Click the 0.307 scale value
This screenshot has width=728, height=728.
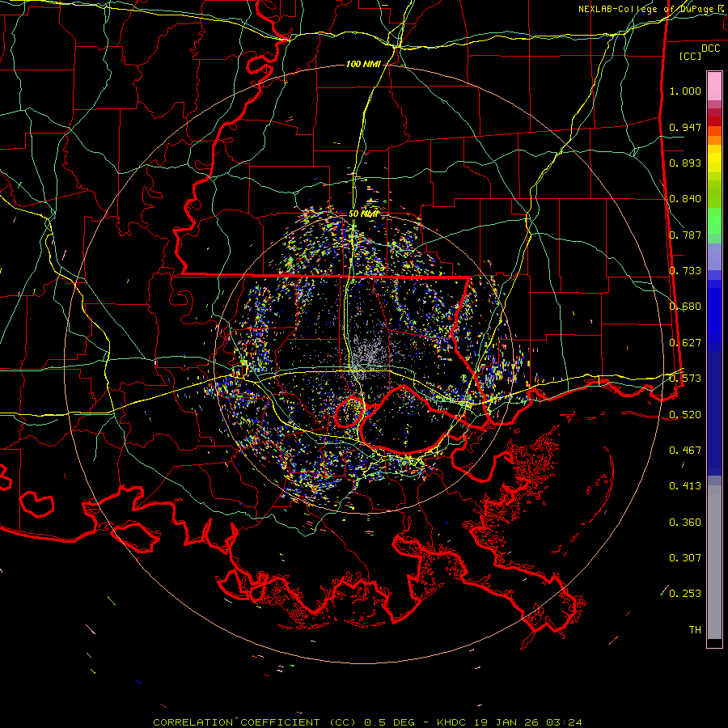coord(685,558)
